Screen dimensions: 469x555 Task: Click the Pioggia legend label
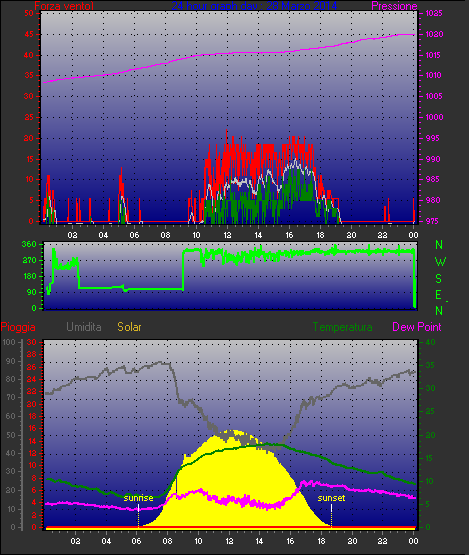18,327
